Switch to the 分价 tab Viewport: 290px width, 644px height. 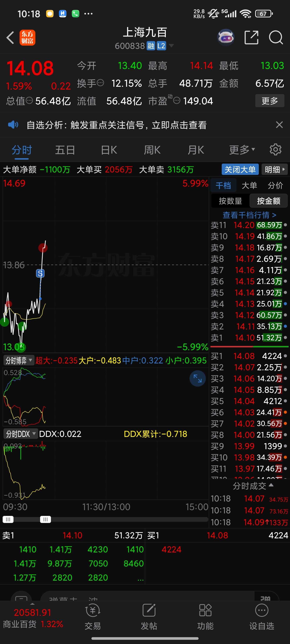(x=275, y=185)
